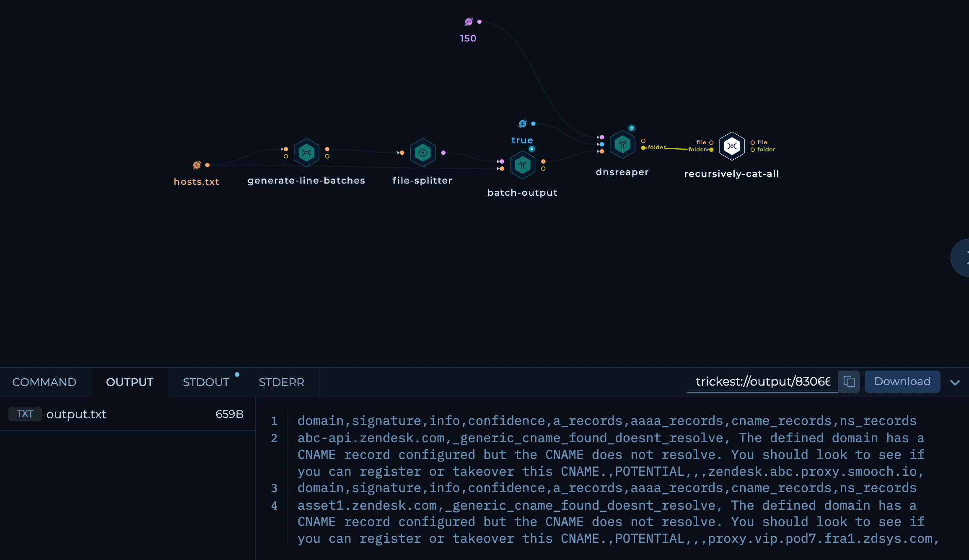Viewport: 969px width, 560px height.
Task: Click the hosts.txt file node icon
Action: (x=196, y=165)
